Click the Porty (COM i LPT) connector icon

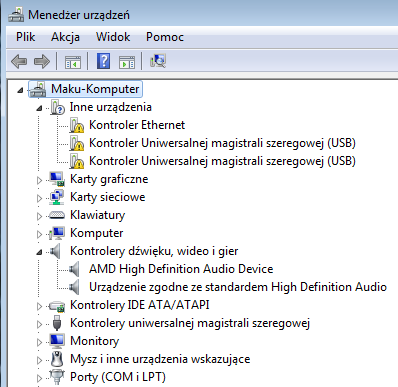pos(57,377)
